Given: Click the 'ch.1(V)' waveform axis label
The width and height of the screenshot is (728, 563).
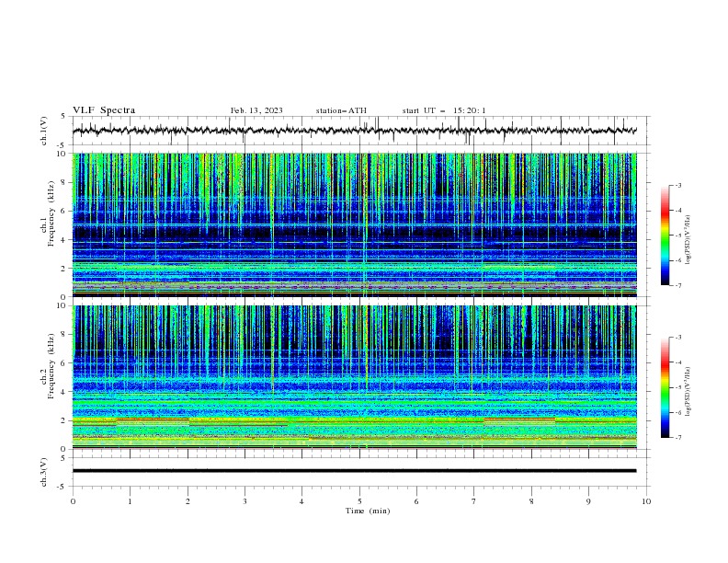Looking at the screenshot, I should coord(44,131).
